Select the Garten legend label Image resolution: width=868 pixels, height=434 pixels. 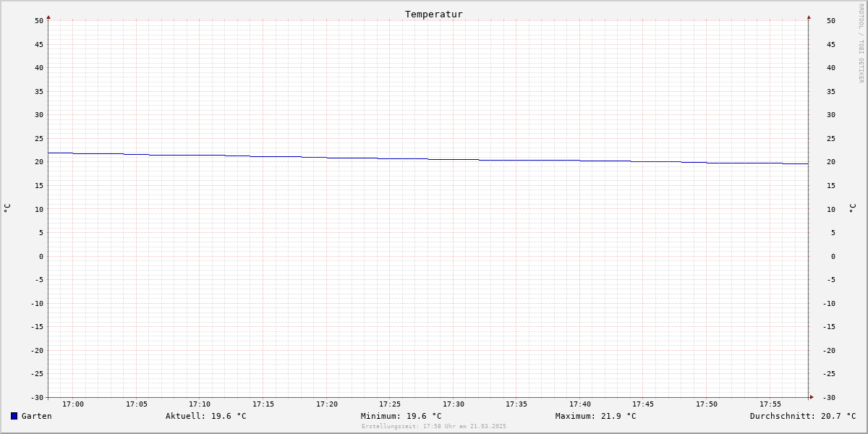(x=37, y=416)
